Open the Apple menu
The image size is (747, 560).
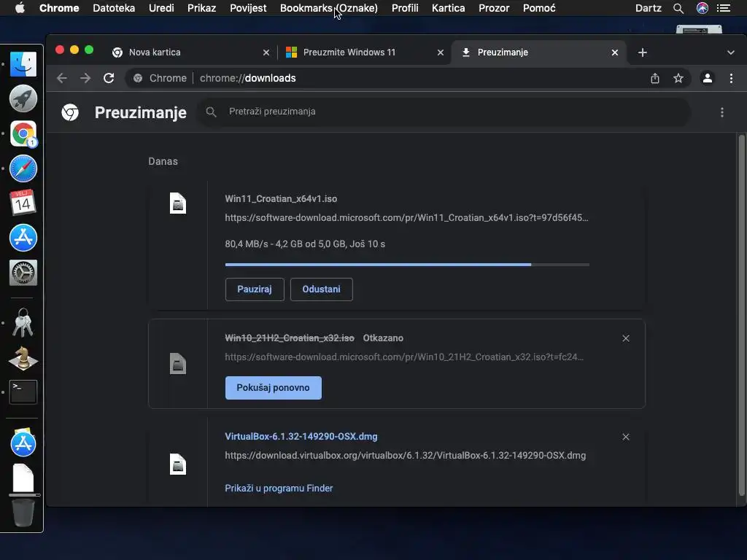tap(20, 8)
